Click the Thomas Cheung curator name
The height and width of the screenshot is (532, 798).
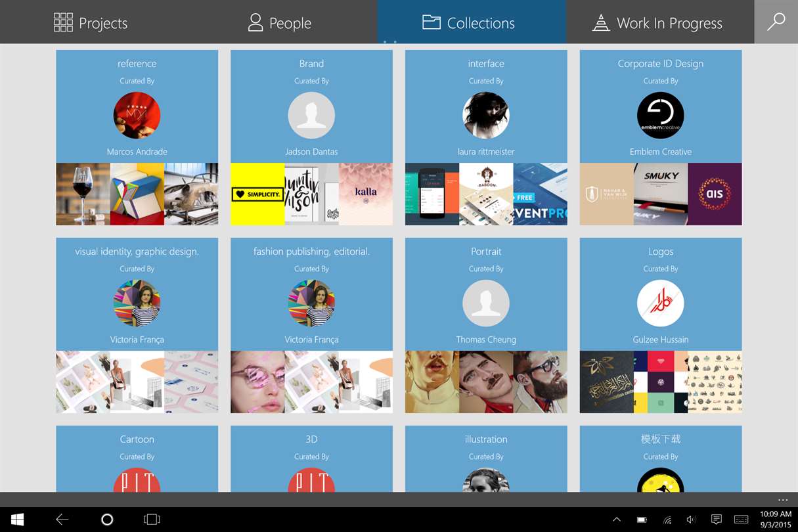click(486, 340)
